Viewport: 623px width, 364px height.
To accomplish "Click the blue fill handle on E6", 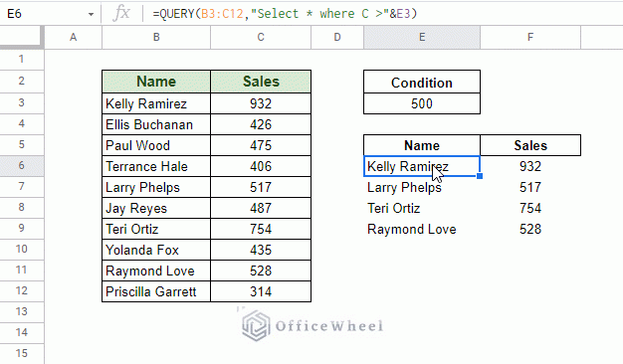I will [480, 176].
